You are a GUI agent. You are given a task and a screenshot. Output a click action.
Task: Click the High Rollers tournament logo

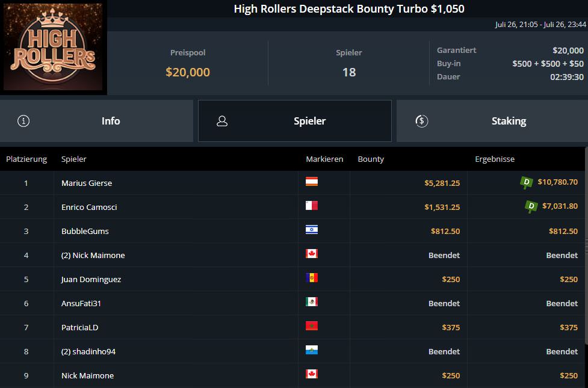(53, 47)
